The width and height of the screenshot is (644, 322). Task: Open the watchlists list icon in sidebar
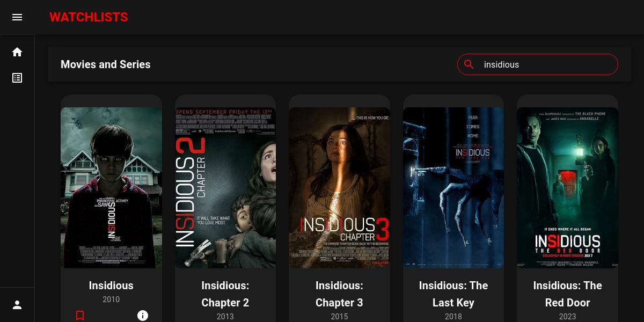point(17,78)
